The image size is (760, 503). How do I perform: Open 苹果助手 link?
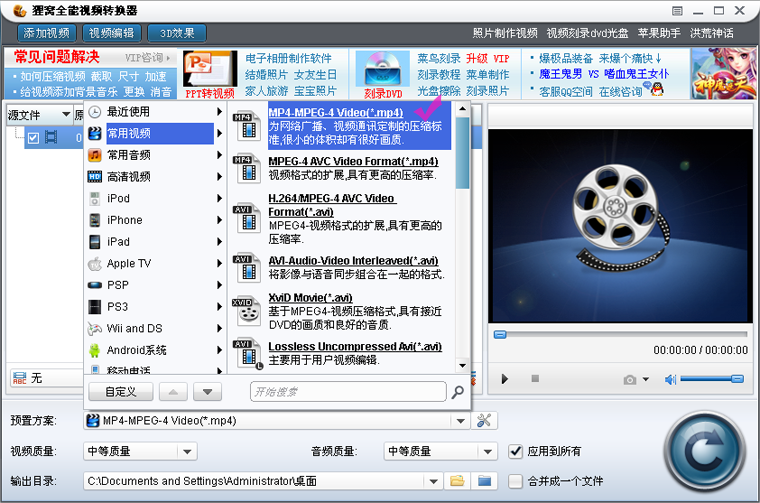[659, 33]
